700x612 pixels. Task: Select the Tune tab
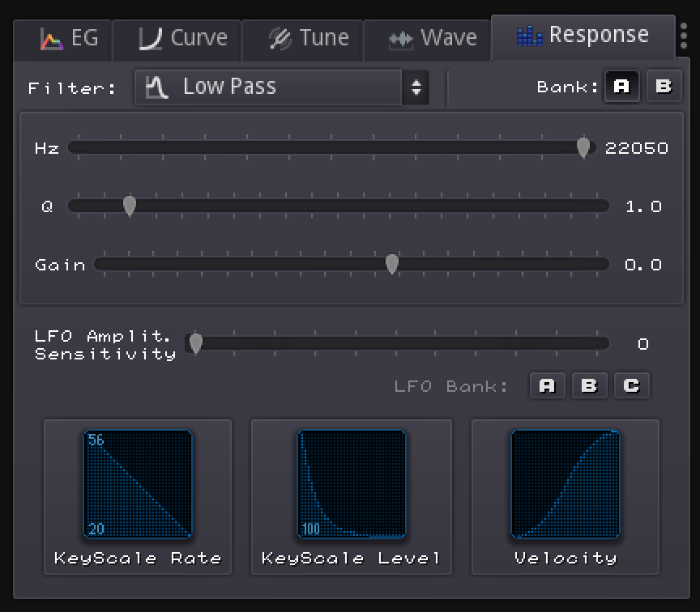(303, 39)
